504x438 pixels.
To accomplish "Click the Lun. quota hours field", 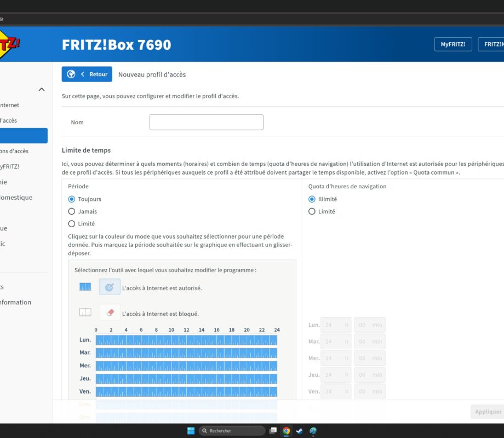I will [336, 325].
